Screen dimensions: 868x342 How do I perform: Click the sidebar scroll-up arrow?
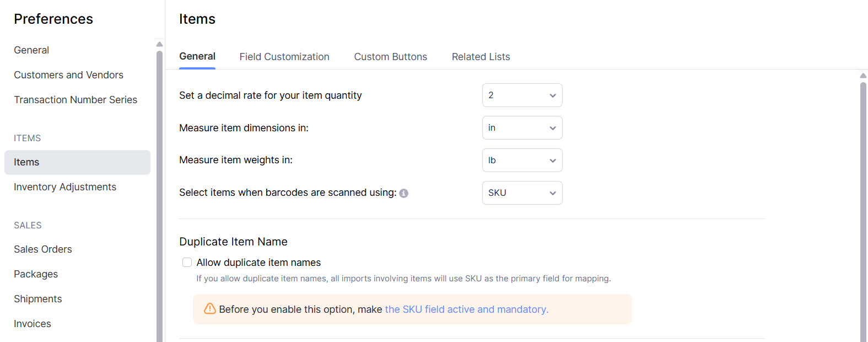coord(159,44)
